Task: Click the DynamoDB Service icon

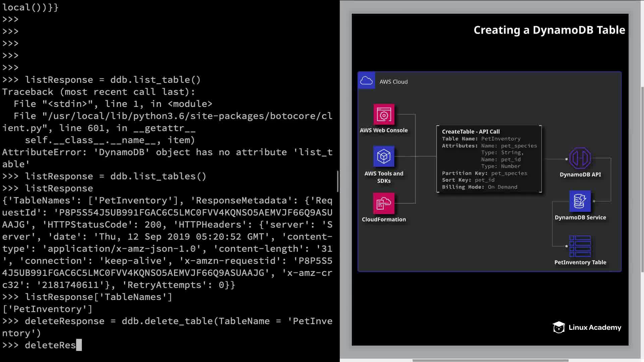Action: pyautogui.click(x=580, y=201)
